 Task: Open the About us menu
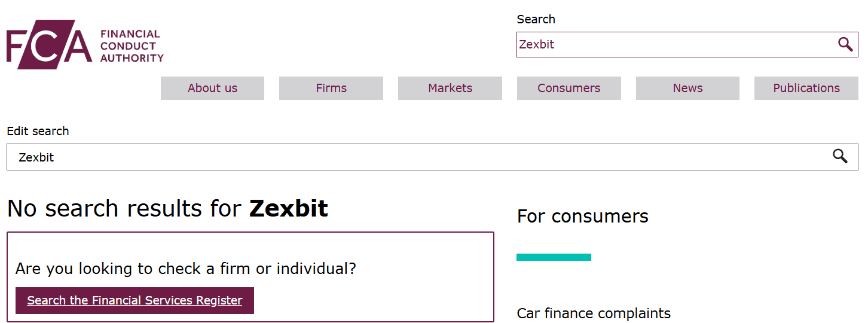click(x=212, y=88)
